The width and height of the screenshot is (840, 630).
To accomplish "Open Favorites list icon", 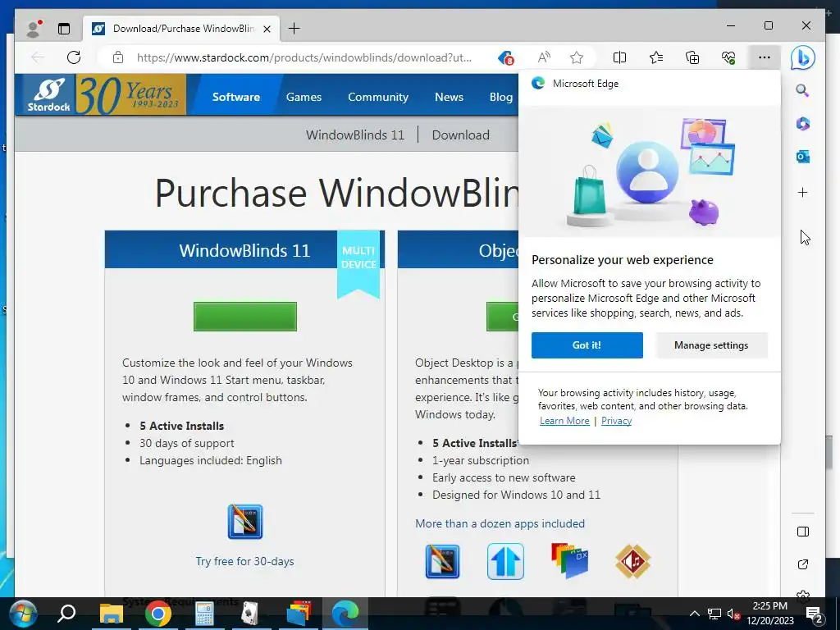I will click(655, 57).
